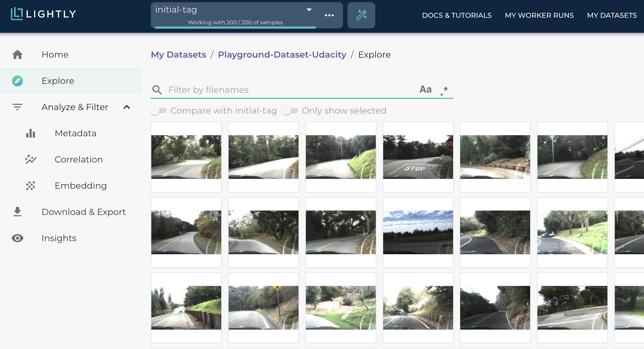
Task: Select first thumbnail in top row
Action: pos(186,157)
